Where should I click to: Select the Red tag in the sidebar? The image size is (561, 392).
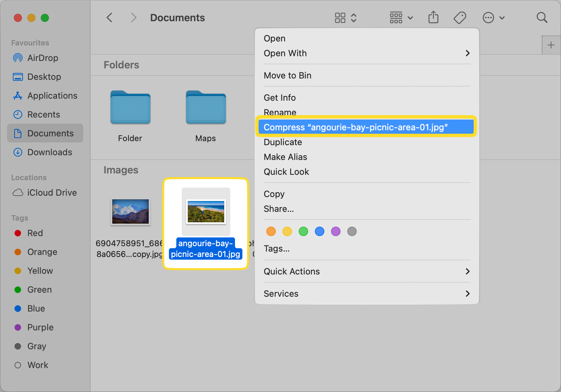(35, 233)
